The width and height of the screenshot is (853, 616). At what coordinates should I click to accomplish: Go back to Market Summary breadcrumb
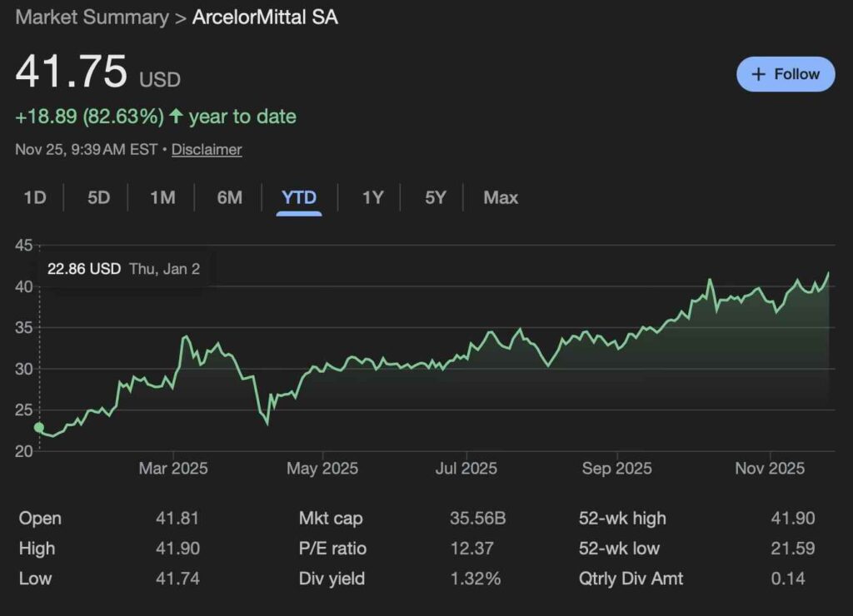[x=92, y=17]
